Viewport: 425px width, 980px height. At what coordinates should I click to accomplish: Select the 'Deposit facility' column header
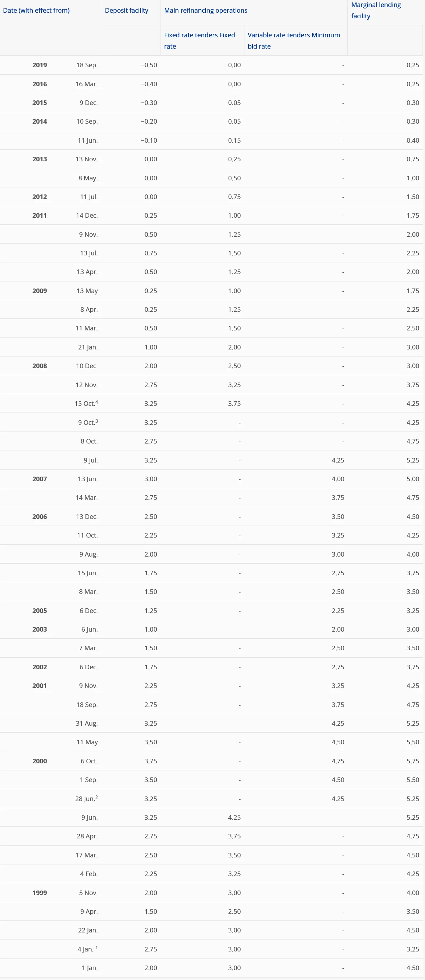tap(126, 11)
